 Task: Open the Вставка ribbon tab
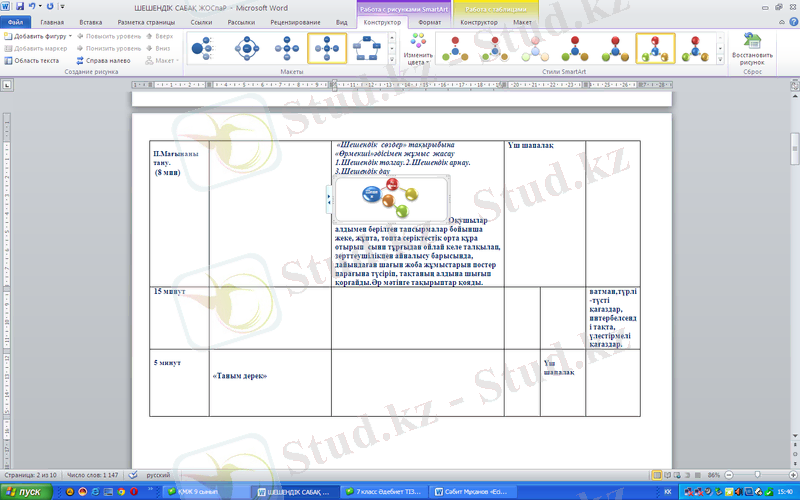point(90,21)
